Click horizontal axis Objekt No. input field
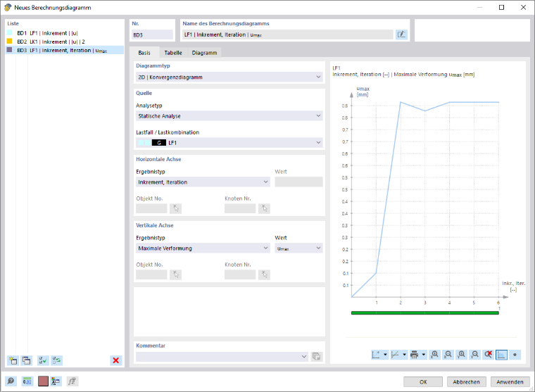The width and height of the screenshot is (535, 392). tap(151, 208)
